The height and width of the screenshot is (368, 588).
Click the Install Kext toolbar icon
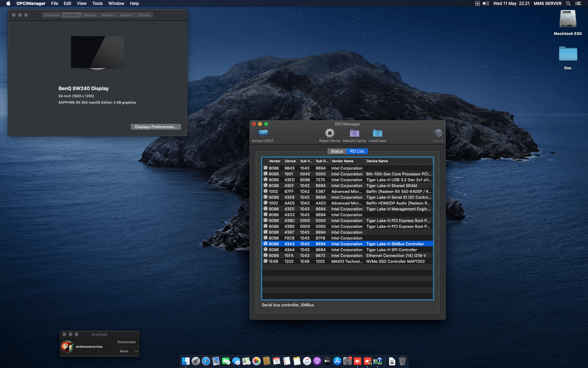pos(377,133)
